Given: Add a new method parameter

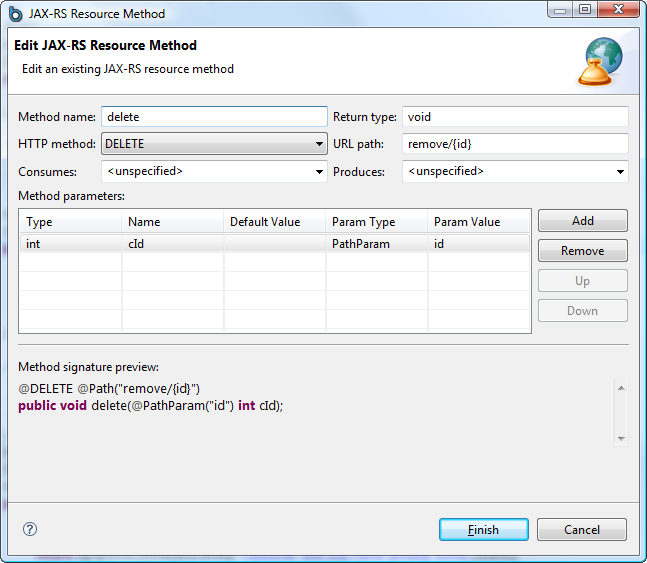Looking at the screenshot, I should point(582,221).
